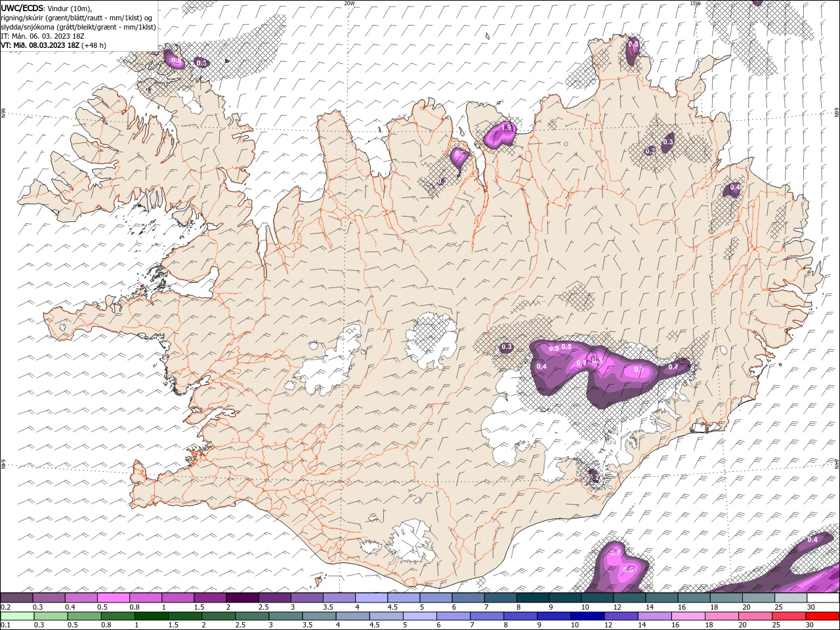This screenshot has width=840, height=630.
Task: Click the 'rigning/skúrir' description line in the header
Action: coord(77,18)
